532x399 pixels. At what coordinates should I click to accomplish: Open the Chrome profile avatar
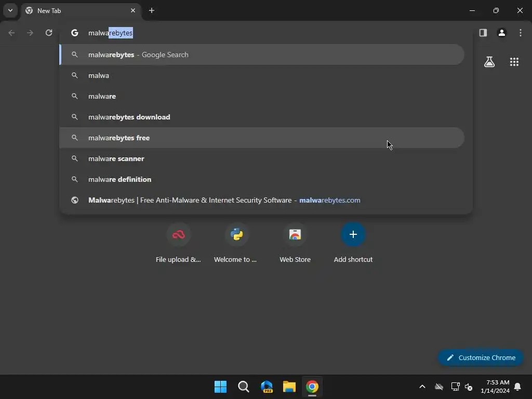point(502,33)
